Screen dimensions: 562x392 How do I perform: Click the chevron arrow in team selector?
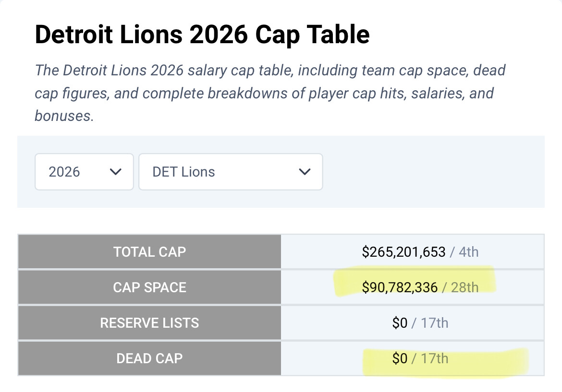(x=305, y=172)
